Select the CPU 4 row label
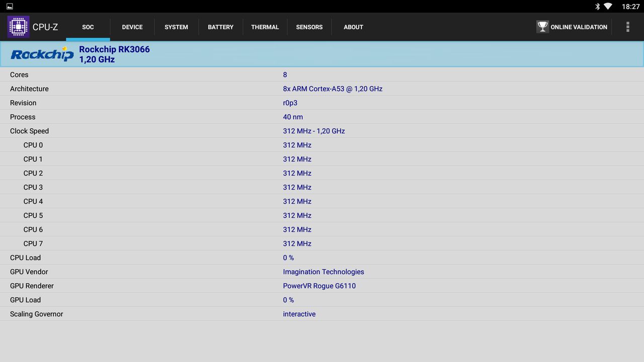 (33, 201)
